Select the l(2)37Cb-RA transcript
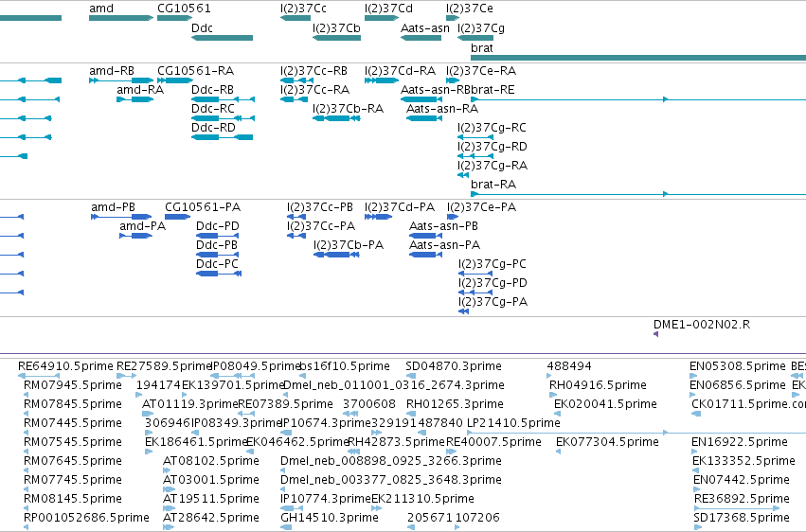Image resolution: width=806 pixels, height=532 pixels. [x=336, y=118]
